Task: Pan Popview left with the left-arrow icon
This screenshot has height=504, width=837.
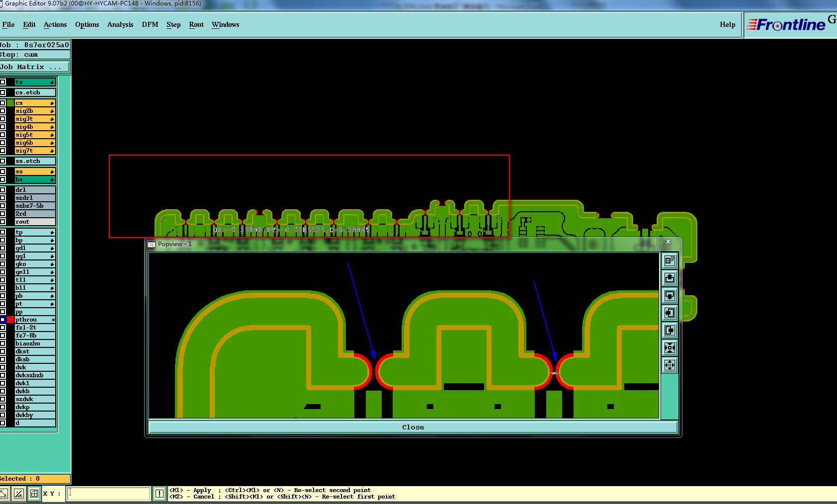Action: tap(670, 313)
